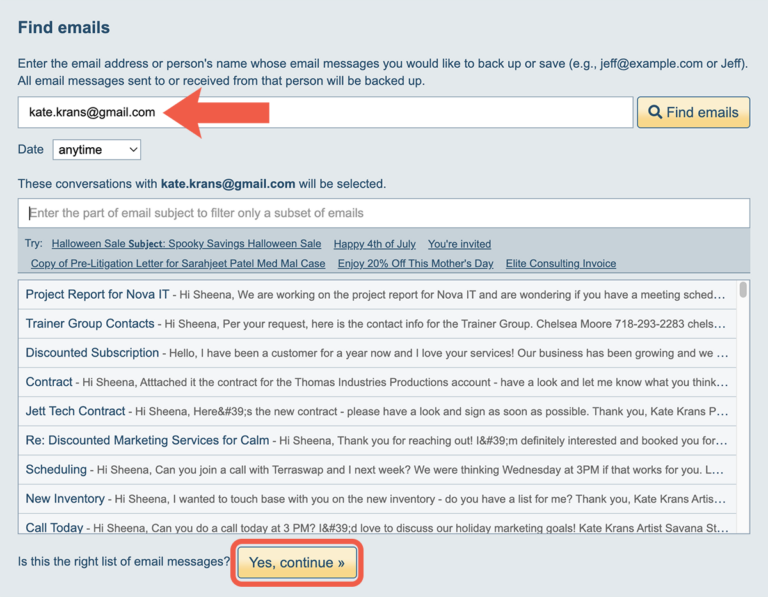
Task: Open the Date anytime dropdown
Action: point(96,149)
